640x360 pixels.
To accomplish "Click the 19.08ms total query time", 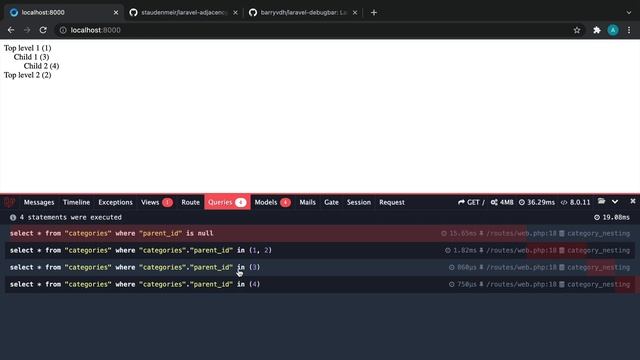I will point(611,218).
